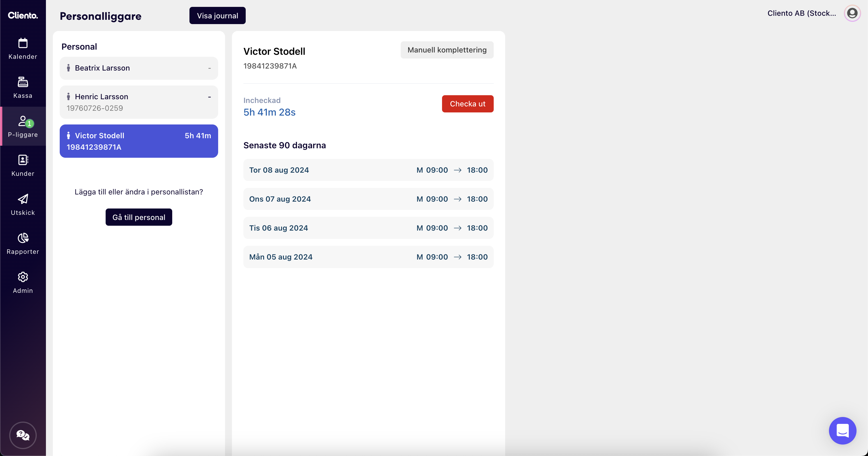Open the Kalender calendar icon
Screen dimensions: 868x456
point(23,43)
